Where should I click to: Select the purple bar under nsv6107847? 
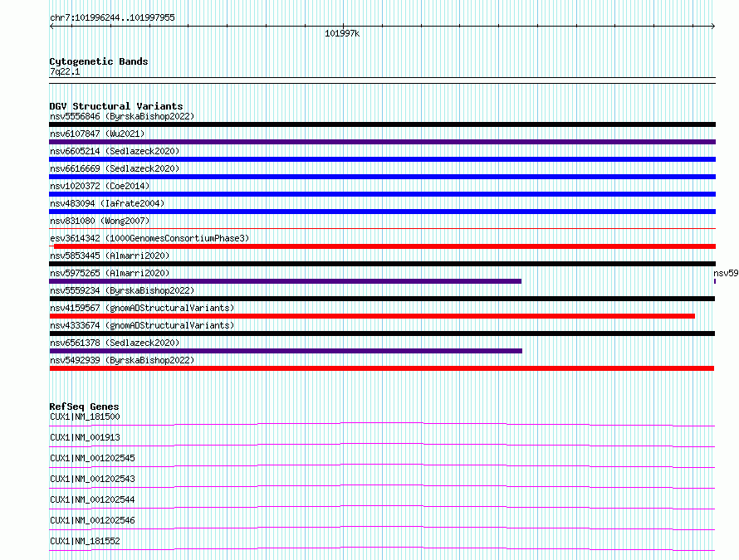[x=382, y=142]
